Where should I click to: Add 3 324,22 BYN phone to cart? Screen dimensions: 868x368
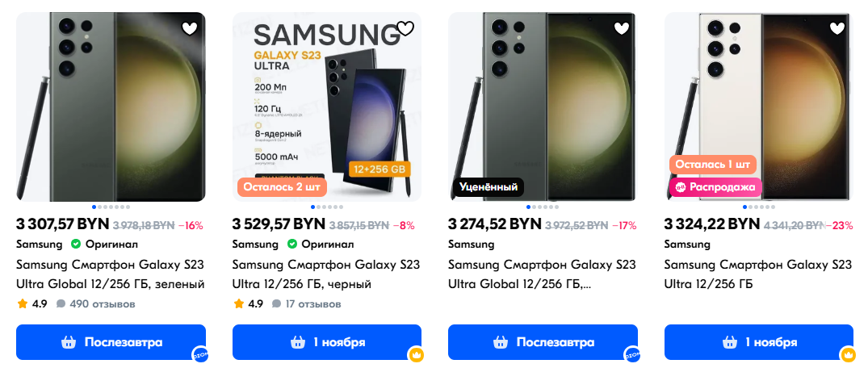point(758,342)
